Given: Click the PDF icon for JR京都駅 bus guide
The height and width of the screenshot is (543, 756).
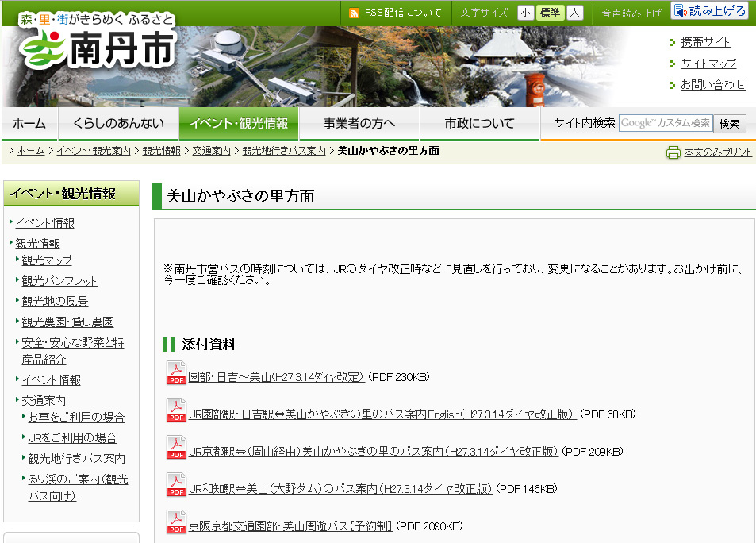Looking at the screenshot, I should pos(176,448).
